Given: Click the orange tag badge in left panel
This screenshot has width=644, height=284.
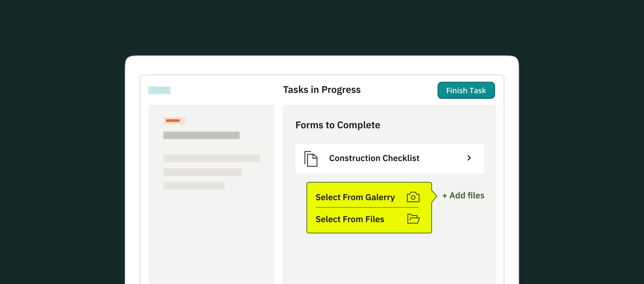Looking at the screenshot, I should click(x=174, y=121).
